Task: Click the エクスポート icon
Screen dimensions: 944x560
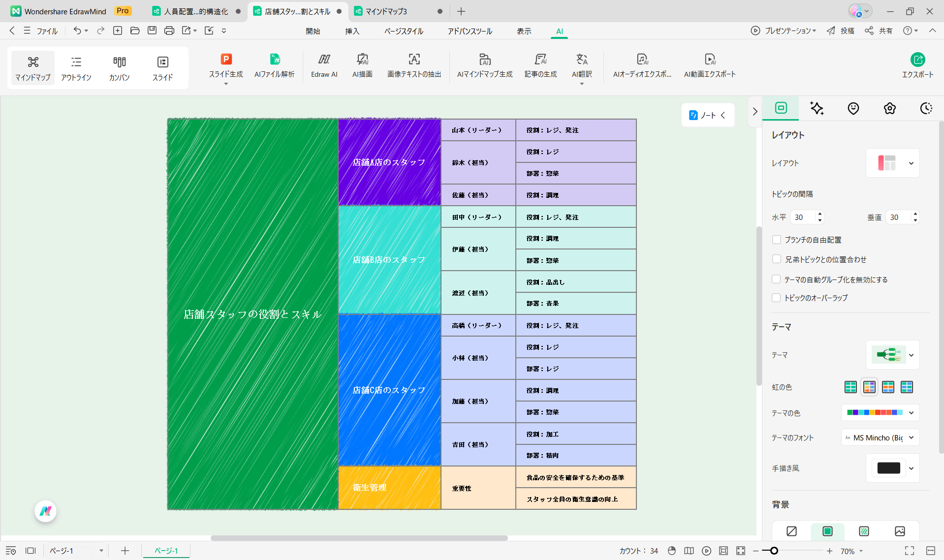Action: [x=917, y=60]
